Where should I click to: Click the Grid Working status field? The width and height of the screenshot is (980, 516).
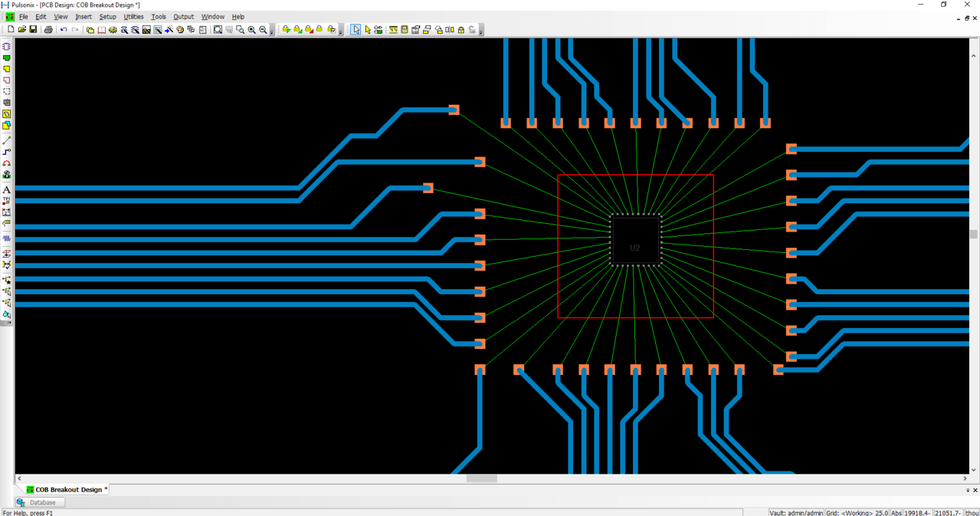point(857,512)
